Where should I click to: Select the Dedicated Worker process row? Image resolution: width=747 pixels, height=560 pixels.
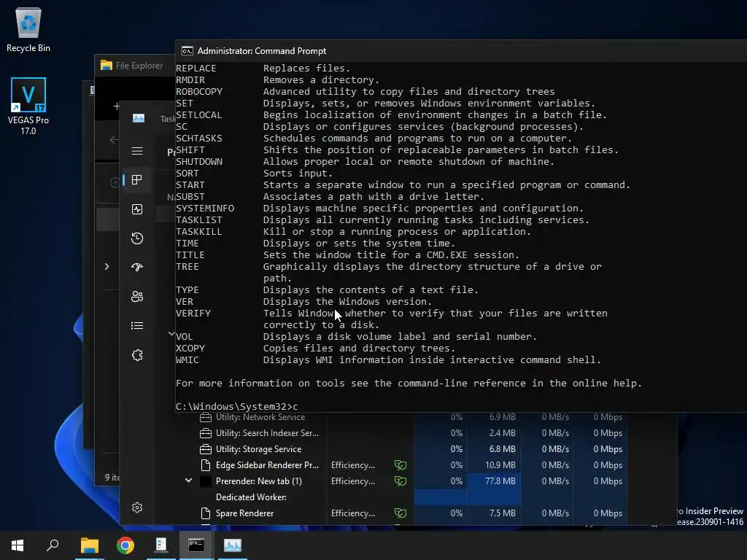pos(414,497)
